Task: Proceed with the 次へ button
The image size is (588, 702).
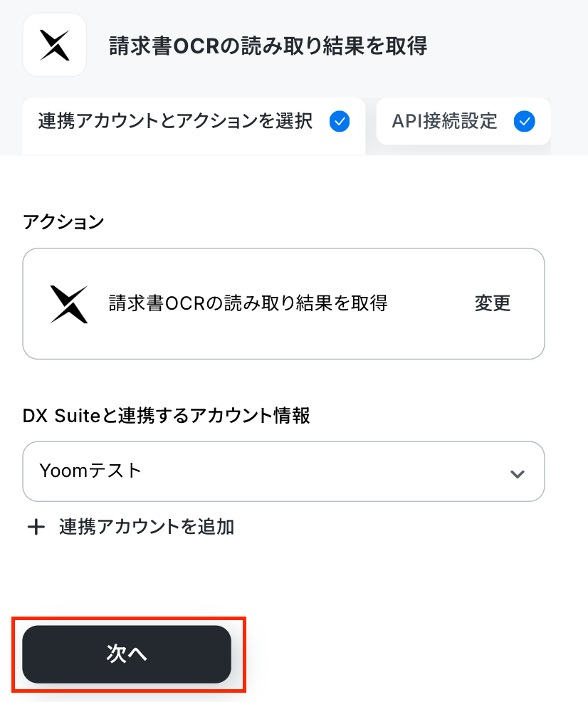Action: (127, 654)
